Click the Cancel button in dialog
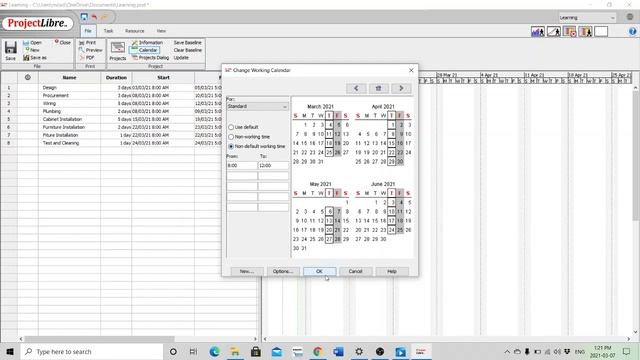 [356, 271]
